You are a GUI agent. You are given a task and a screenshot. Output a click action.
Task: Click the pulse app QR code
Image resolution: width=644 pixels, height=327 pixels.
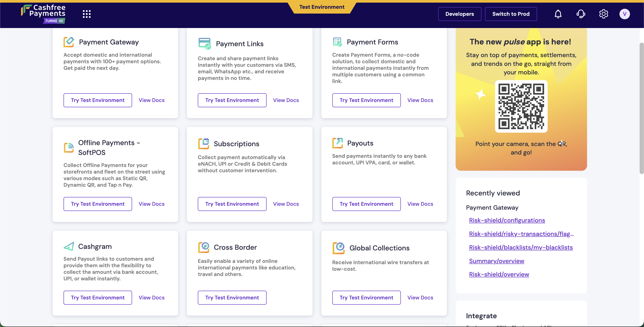[521, 106]
